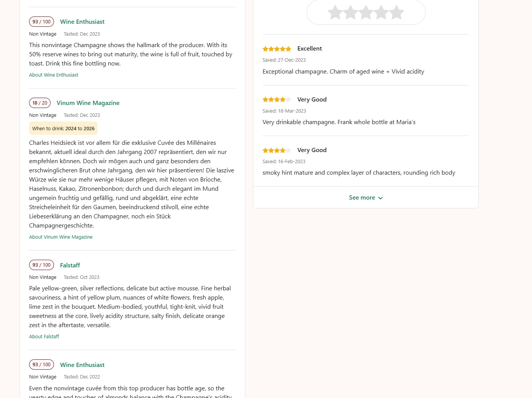This screenshot has width=532, height=398.
Task: Open Vinum Wine Magazine critic link
Action: (88, 103)
